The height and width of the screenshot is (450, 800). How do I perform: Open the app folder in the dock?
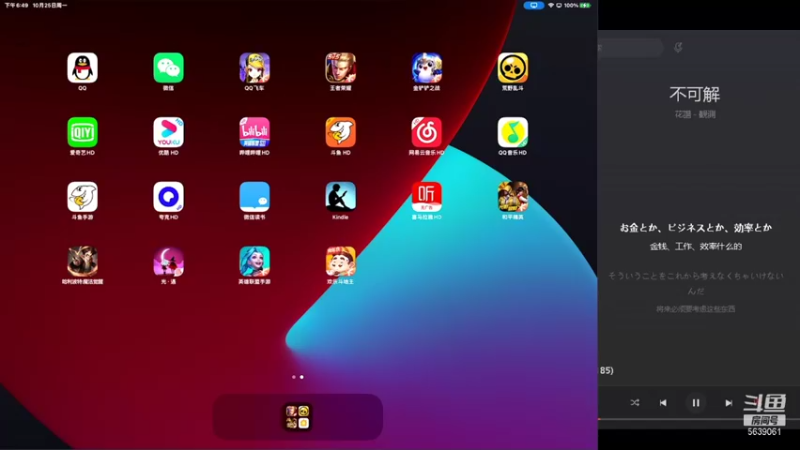pos(297,417)
